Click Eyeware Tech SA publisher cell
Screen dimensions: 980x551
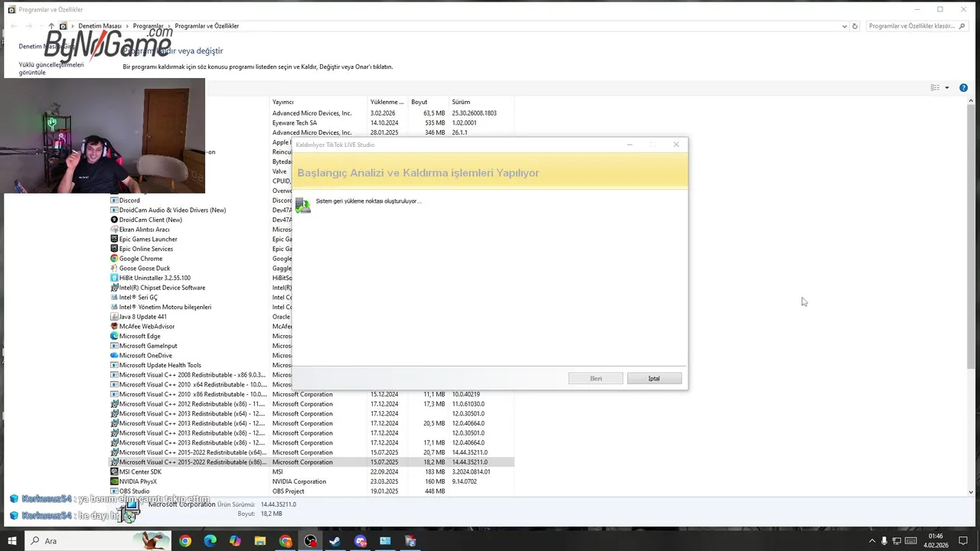click(x=295, y=123)
